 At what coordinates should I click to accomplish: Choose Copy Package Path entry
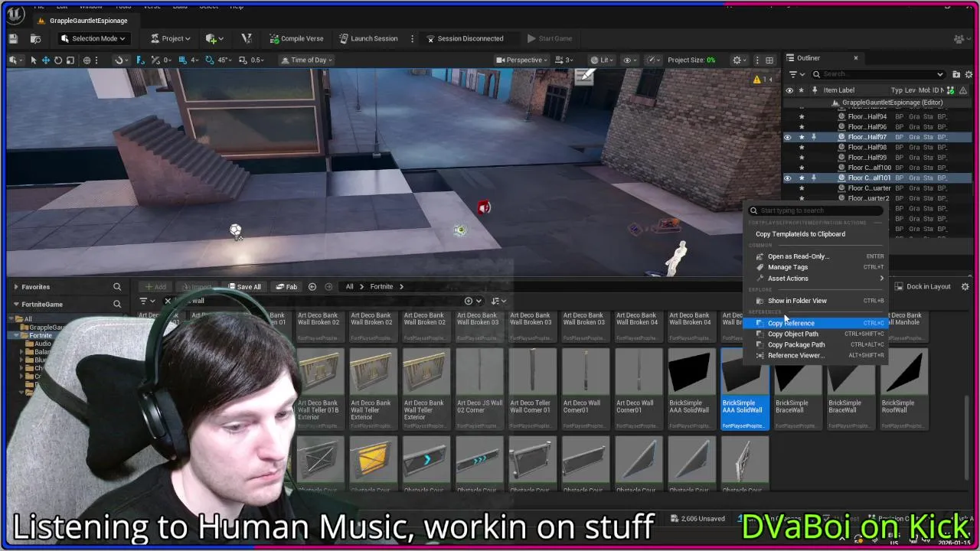pos(816,344)
